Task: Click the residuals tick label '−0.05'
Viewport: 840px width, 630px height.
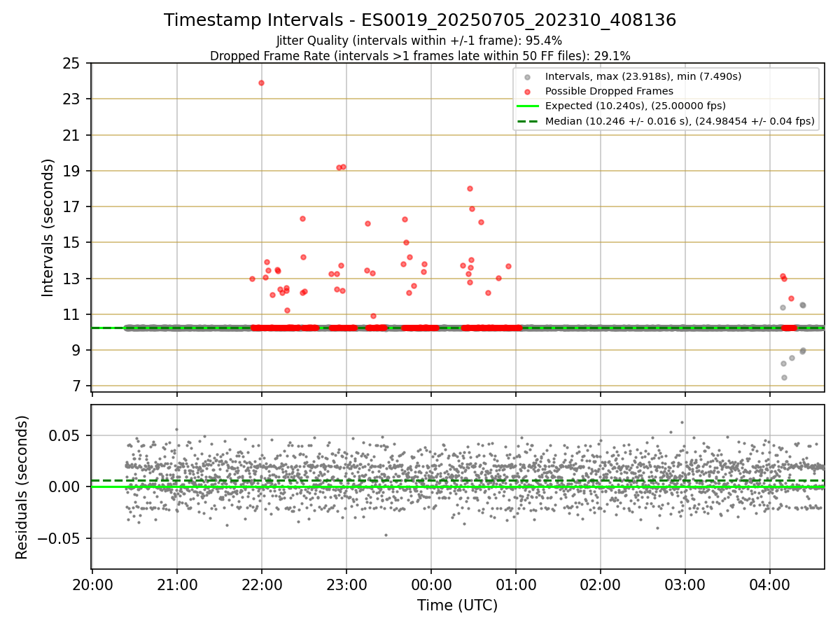Action: tap(60, 538)
